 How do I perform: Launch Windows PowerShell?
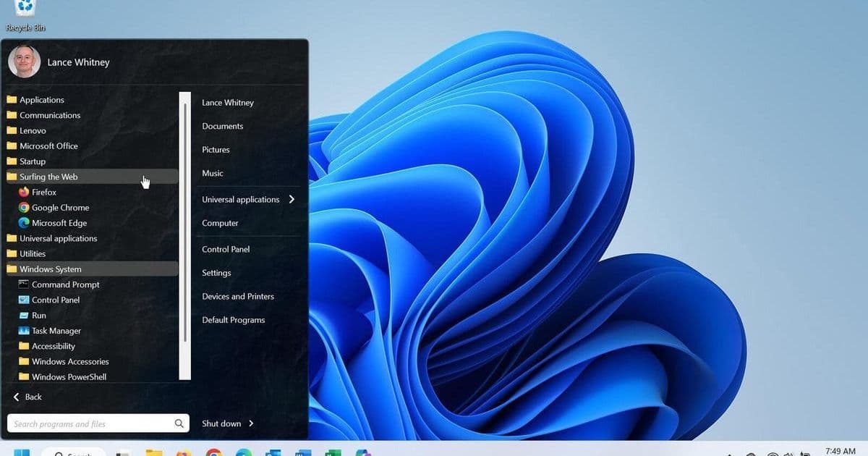point(67,376)
